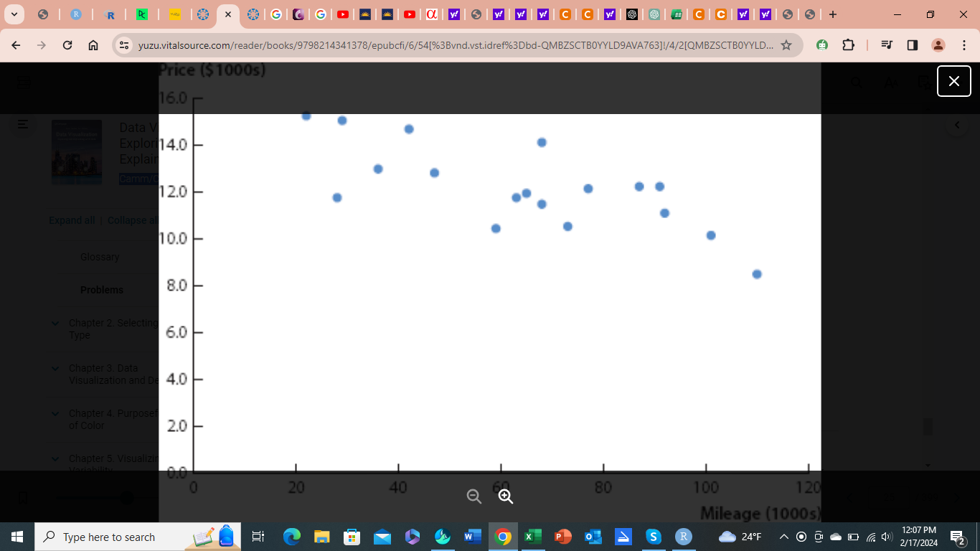Viewport: 980px width, 551px height.
Task: Dismiss the enlarged chart with the X
Action: click(x=953, y=81)
